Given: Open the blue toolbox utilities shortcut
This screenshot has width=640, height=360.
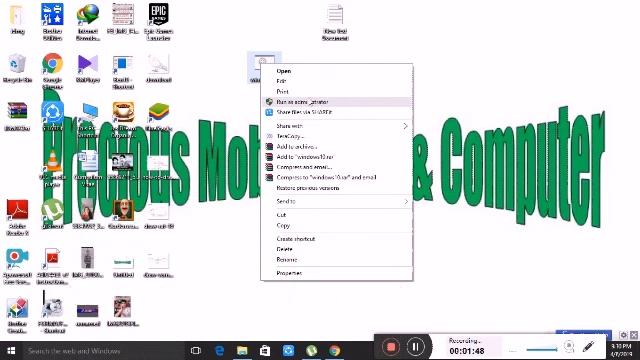Looking at the screenshot, I should coord(52,22).
